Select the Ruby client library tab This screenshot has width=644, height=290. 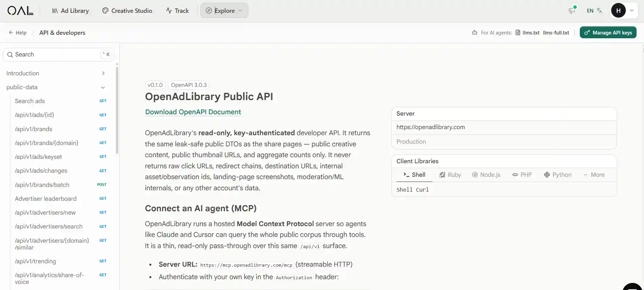(450, 175)
